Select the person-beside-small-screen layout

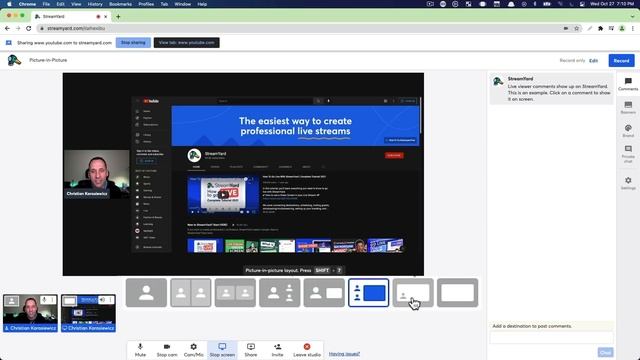pyautogui.click(x=324, y=293)
